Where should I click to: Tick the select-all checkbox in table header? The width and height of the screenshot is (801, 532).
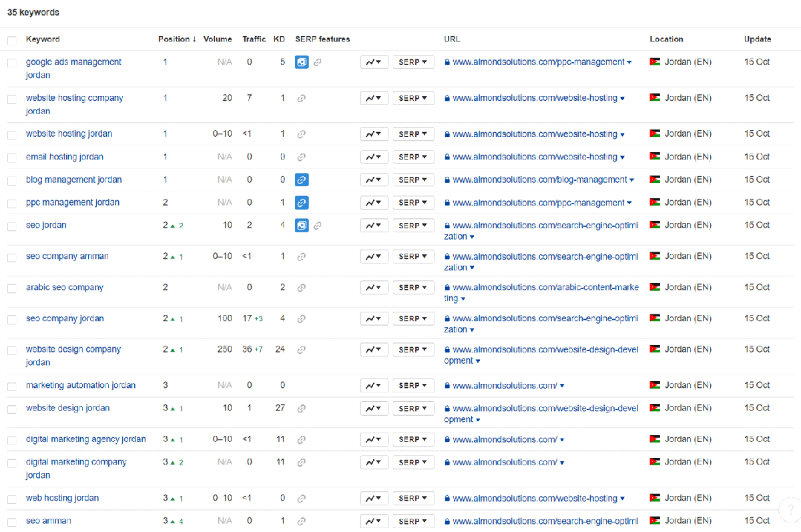[12, 40]
